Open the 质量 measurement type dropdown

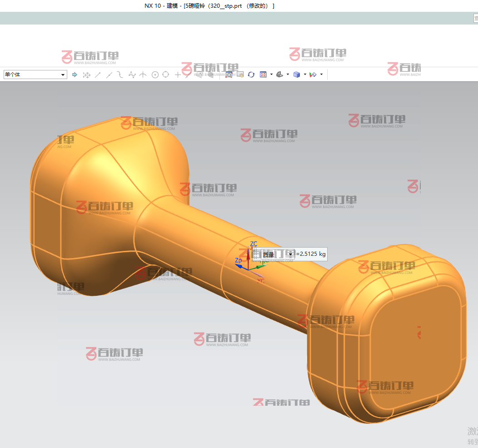(x=291, y=254)
